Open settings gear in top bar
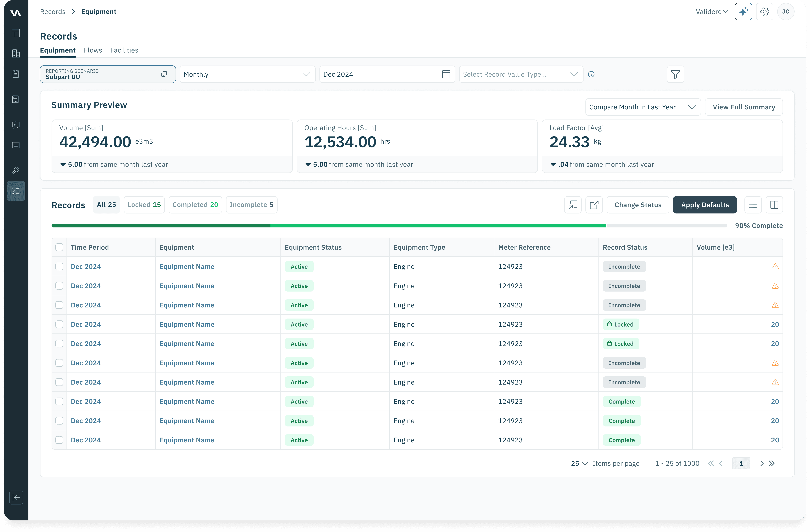The width and height of the screenshot is (810, 532). tap(764, 12)
